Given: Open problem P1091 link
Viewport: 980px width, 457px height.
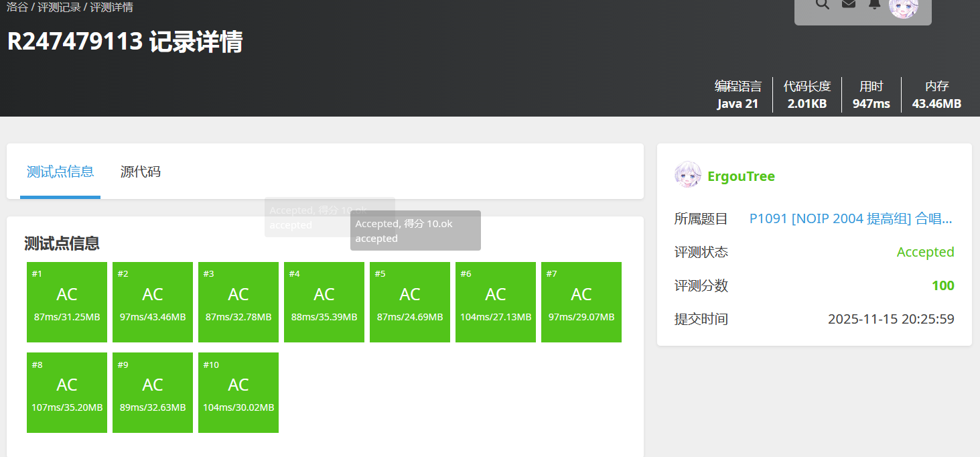Looking at the screenshot, I should (x=851, y=218).
